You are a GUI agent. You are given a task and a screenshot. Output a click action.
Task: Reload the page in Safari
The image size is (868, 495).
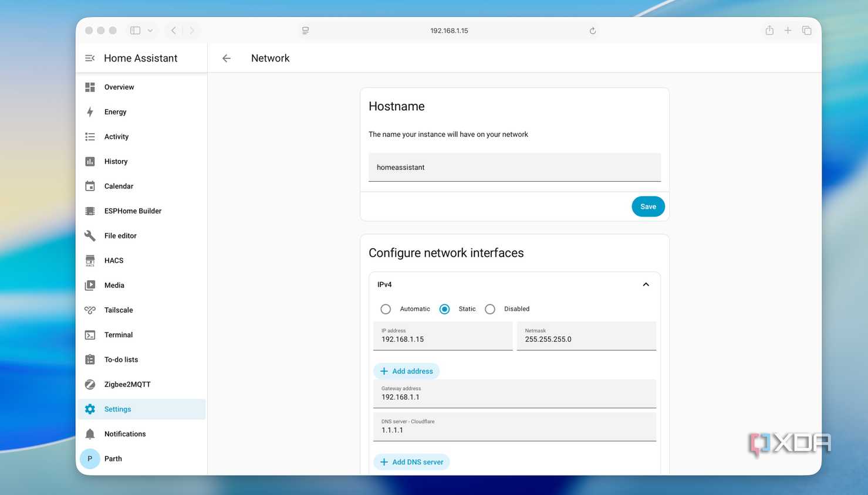593,30
